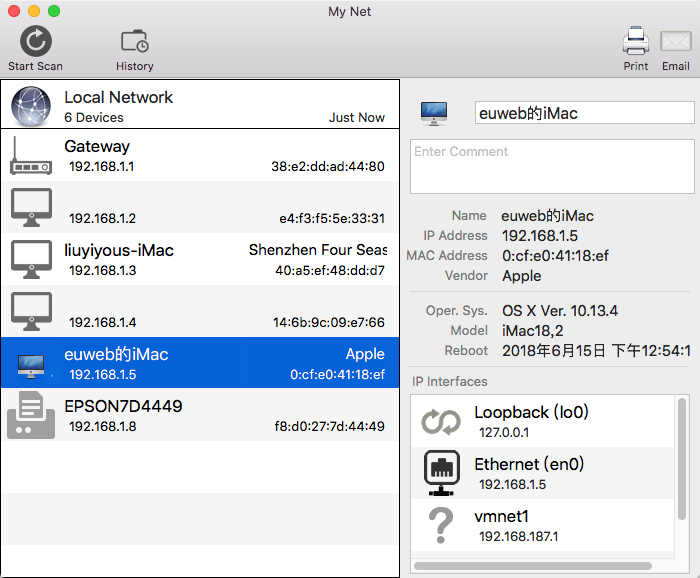Click the Vendor value Apple in details
This screenshot has height=578, width=700.
(521, 276)
